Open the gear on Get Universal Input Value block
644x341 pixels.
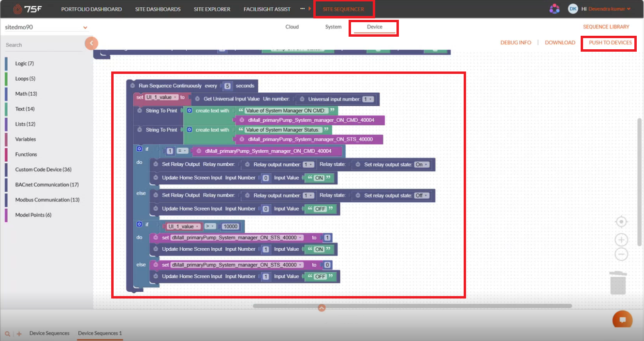197,99
